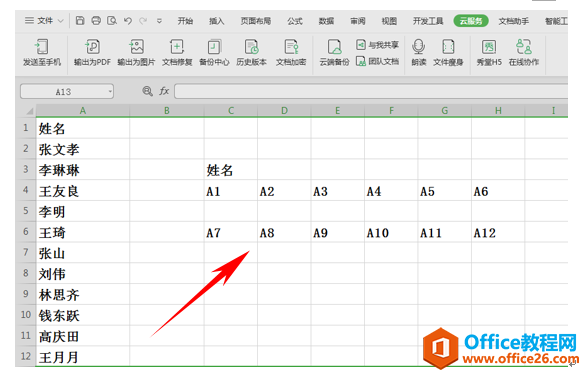The image size is (586, 376).
Task: Switch to the 页面布局 tab
Action: 256,21
